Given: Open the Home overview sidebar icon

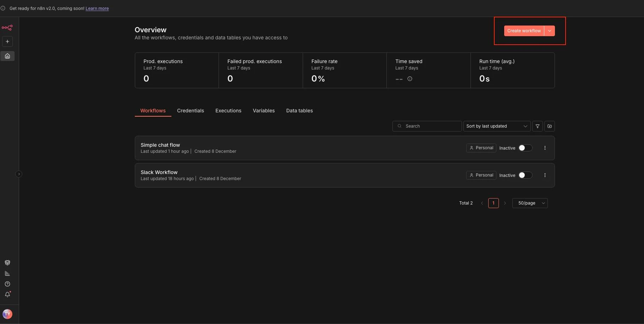Looking at the screenshot, I should [7, 56].
